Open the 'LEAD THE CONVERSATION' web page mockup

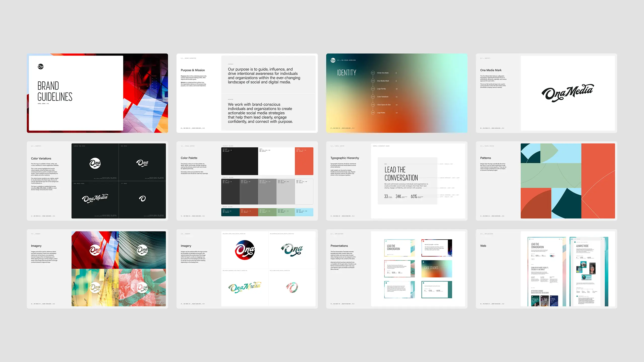547,271
